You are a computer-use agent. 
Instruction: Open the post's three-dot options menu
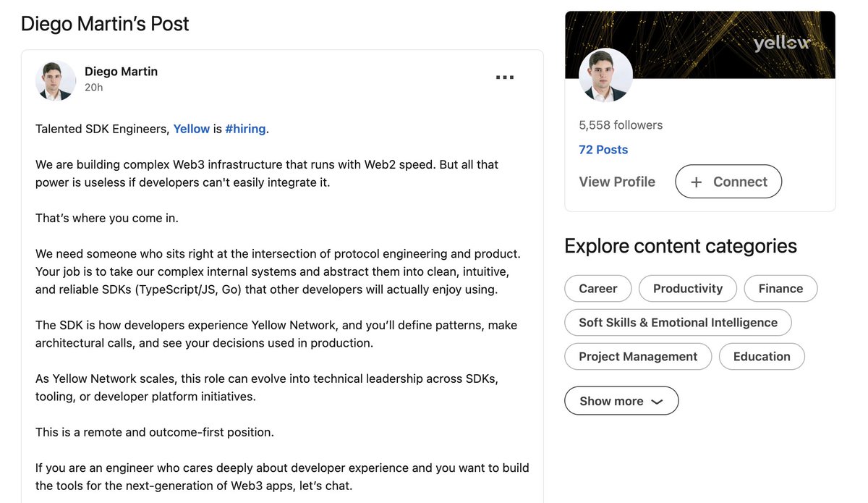tap(504, 77)
